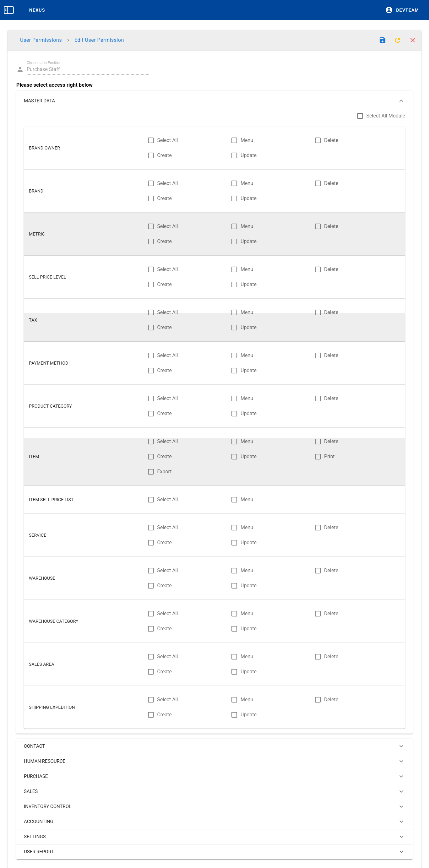This screenshot has height=868, width=429.
Task: Check the Print permission for Item
Action: click(x=318, y=457)
